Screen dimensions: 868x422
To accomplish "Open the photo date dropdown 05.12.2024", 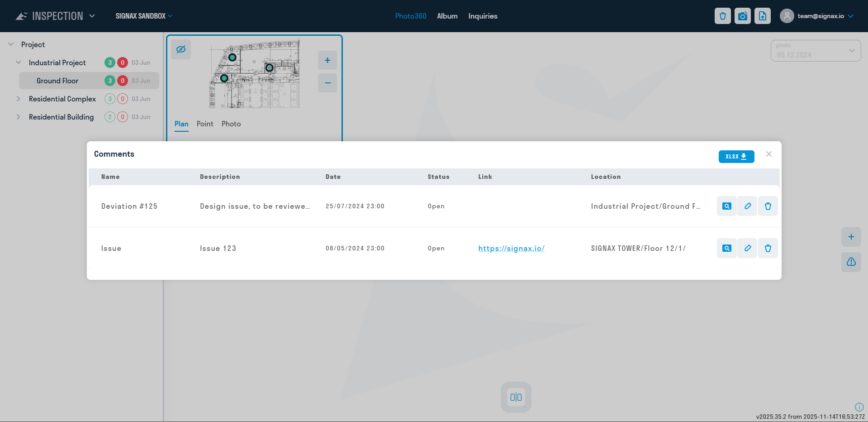I will 816,51.
